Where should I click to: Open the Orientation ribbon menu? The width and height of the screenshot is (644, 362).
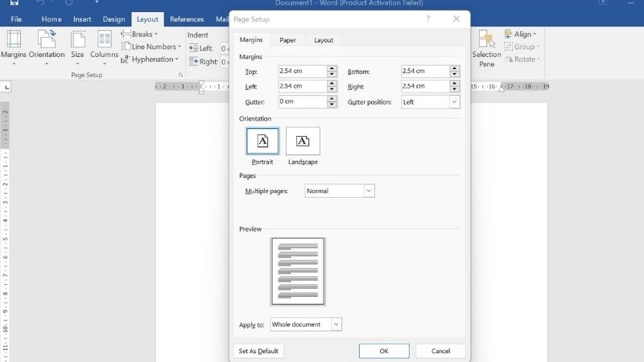[47, 47]
